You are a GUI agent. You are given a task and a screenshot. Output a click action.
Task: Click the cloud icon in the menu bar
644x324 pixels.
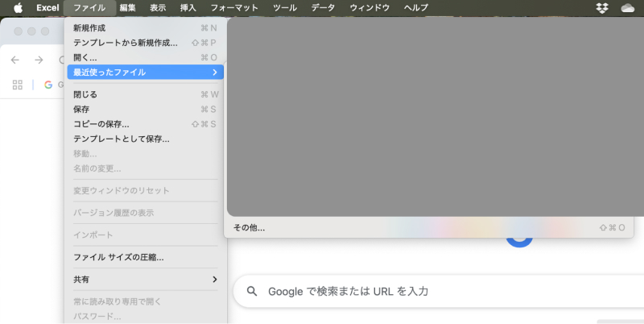pos(627,8)
